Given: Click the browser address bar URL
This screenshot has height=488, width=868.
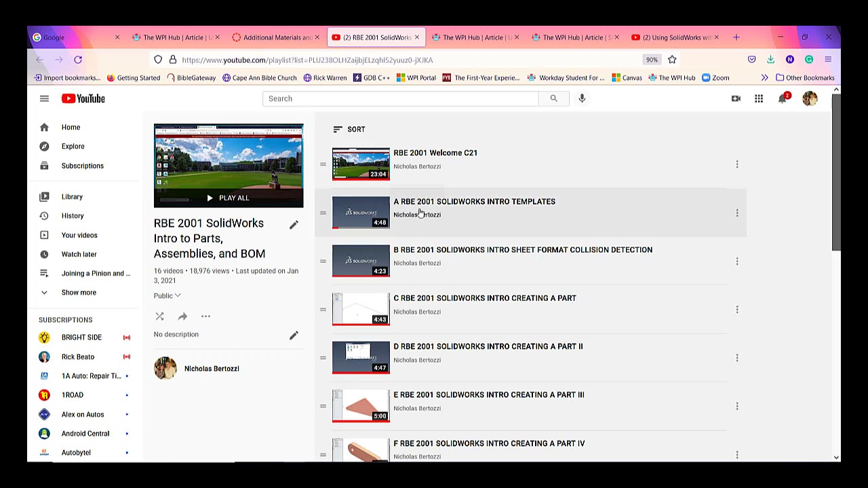Looking at the screenshot, I should coord(307,60).
